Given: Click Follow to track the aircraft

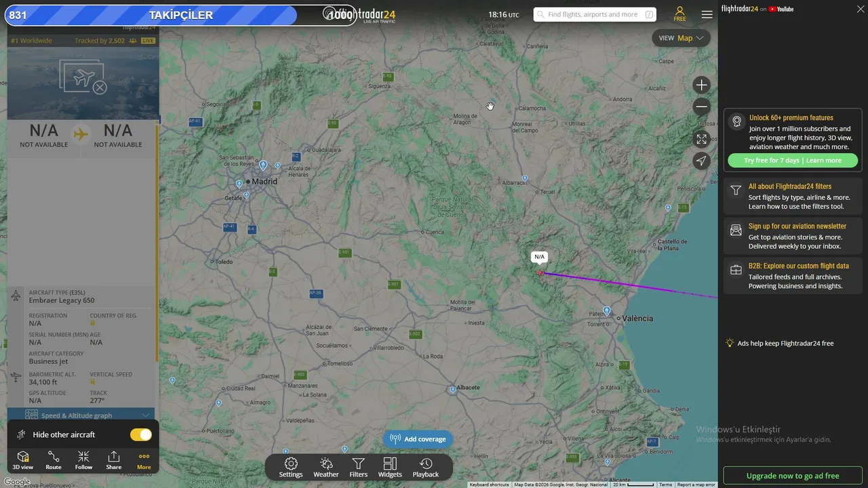Looking at the screenshot, I should pyautogui.click(x=83, y=460).
